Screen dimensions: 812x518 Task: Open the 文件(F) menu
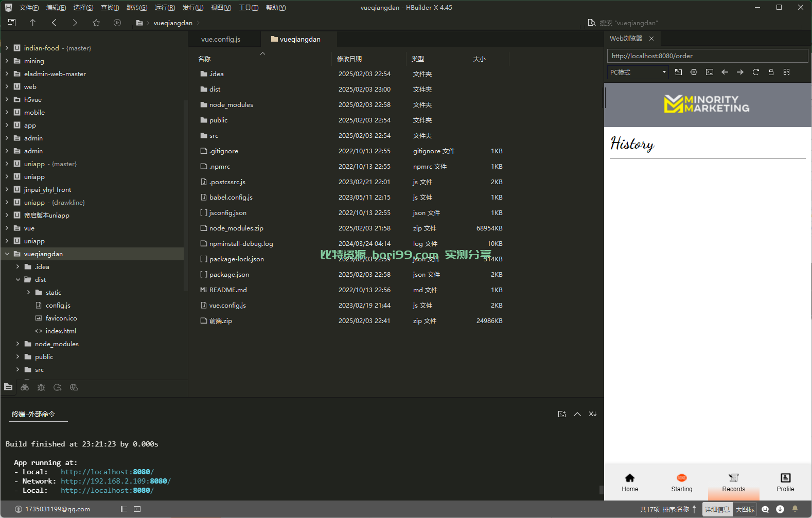pos(29,8)
